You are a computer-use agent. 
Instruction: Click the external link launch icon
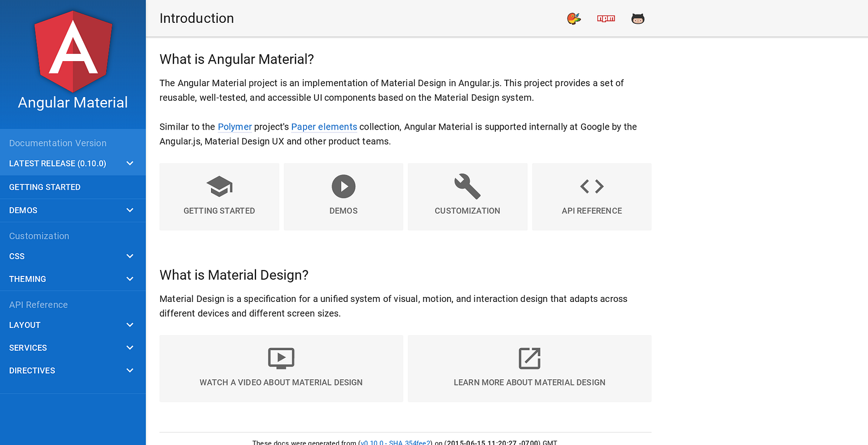coord(529,358)
